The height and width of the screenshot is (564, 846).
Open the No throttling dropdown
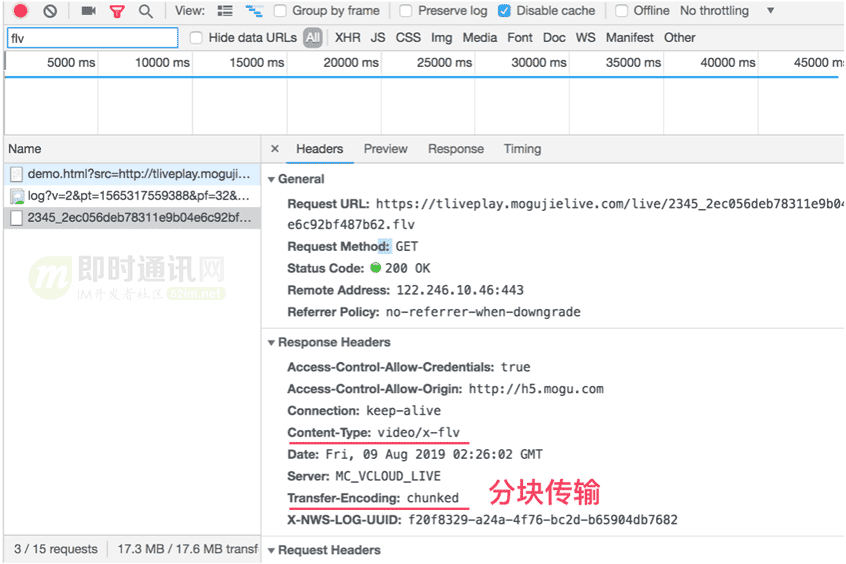[727, 11]
